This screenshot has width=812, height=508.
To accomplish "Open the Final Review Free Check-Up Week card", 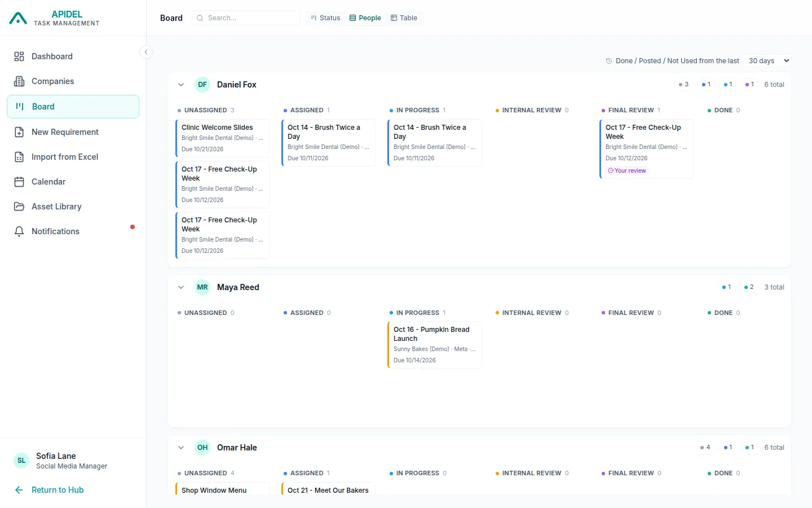I will 647,149.
